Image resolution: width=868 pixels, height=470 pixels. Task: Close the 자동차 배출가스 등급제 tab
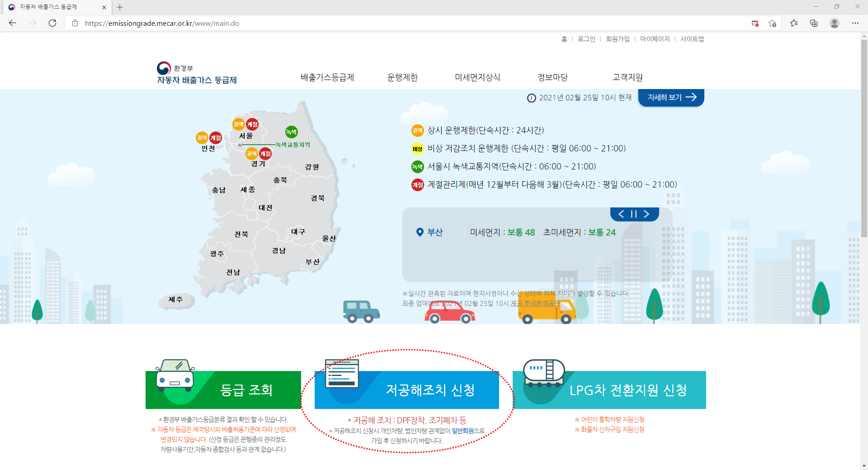pyautogui.click(x=104, y=7)
